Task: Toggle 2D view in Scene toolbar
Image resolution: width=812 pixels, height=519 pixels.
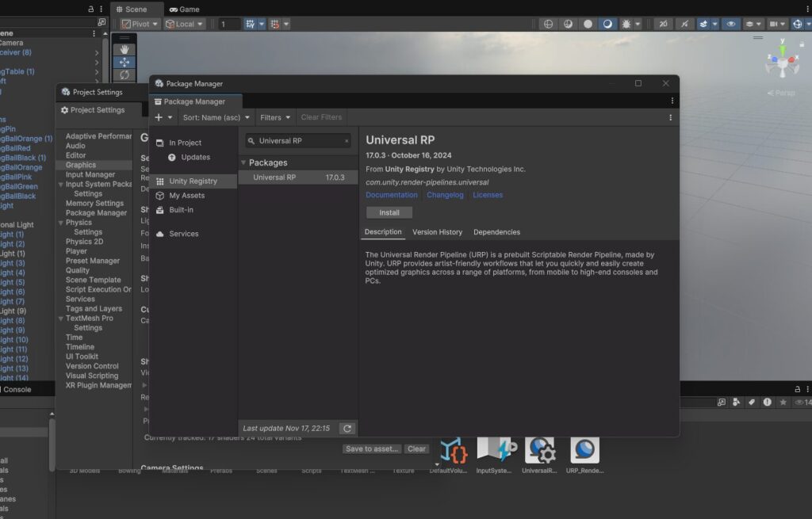Action: pos(664,24)
